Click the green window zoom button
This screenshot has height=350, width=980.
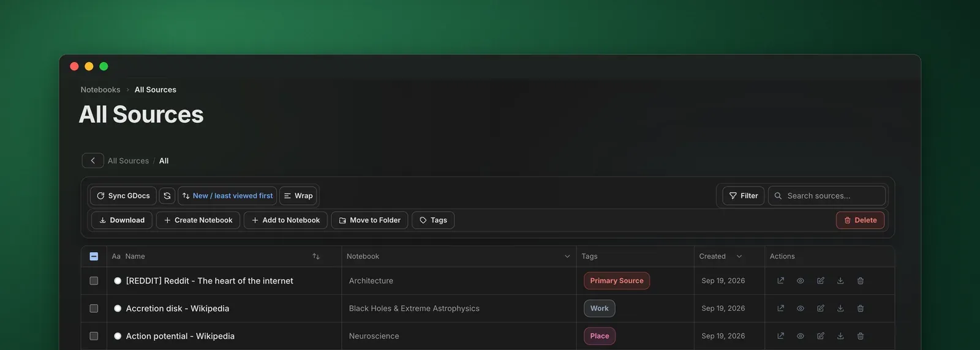(x=104, y=66)
